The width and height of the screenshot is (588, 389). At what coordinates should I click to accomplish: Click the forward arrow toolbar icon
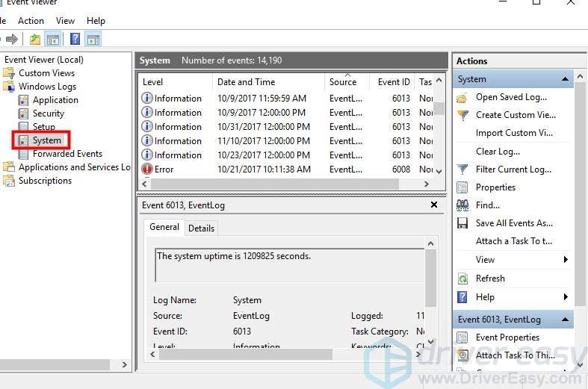(12, 39)
